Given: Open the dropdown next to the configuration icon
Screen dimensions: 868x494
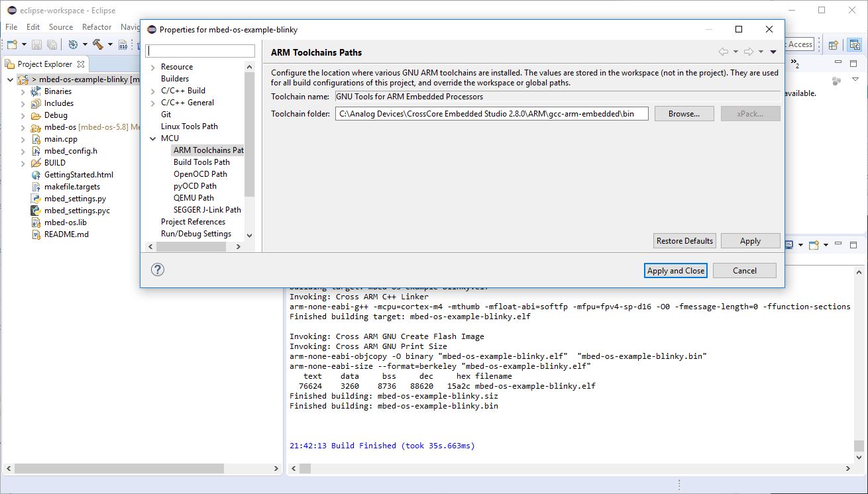Looking at the screenshot, I should (85, 44).
